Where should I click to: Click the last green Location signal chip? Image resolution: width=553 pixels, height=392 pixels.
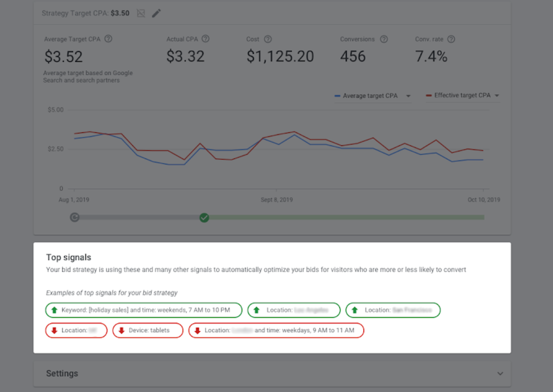pos(393,310)
